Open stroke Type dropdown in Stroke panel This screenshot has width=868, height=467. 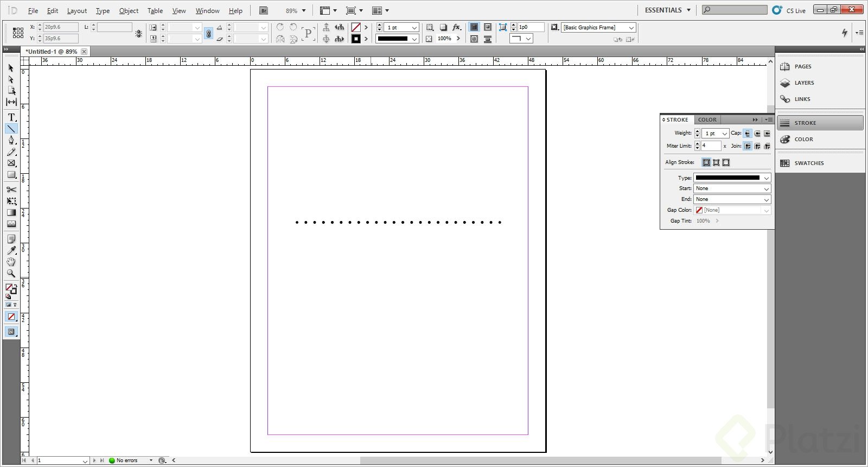coord(732,178)
